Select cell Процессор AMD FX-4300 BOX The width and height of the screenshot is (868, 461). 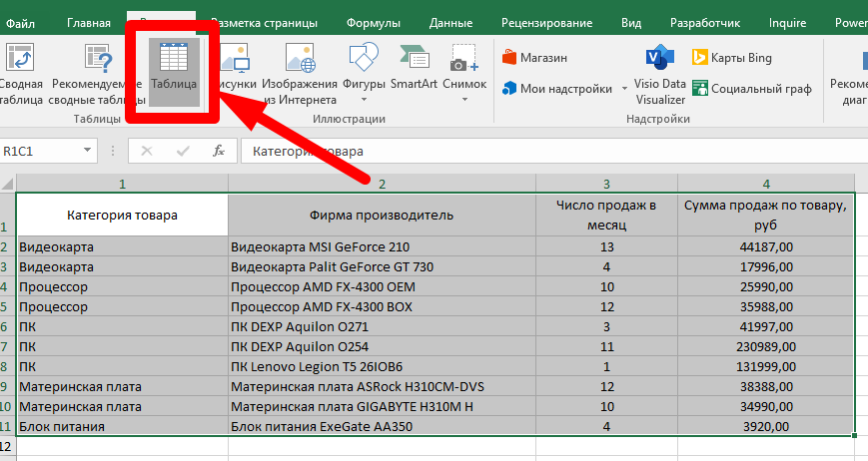(x=382, y=306)
